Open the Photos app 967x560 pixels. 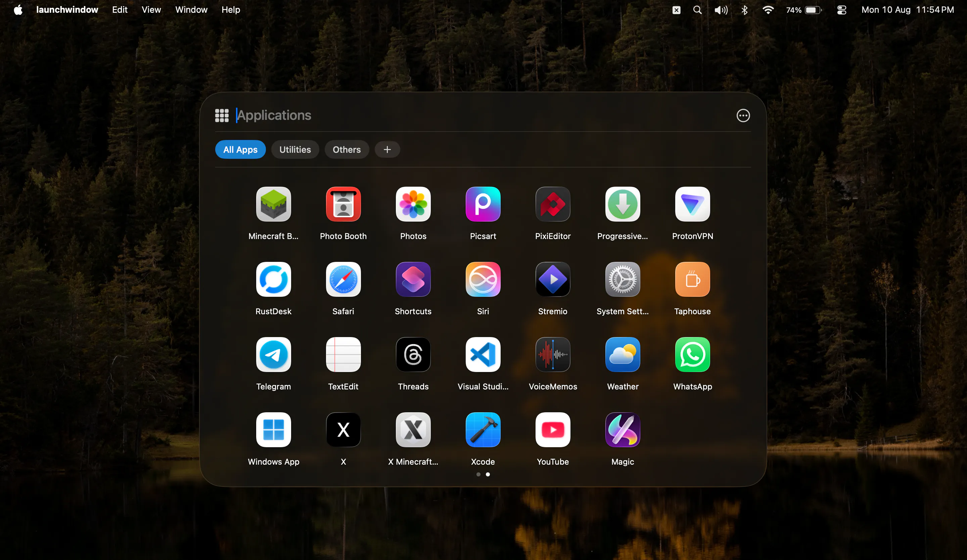point(413,204)
